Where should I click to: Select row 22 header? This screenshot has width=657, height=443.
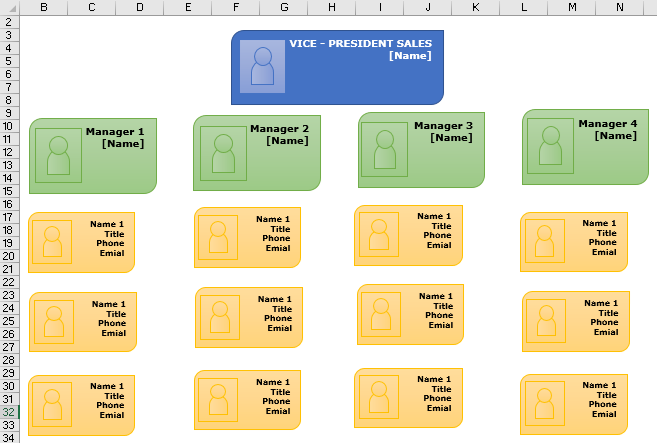[9, 282]
